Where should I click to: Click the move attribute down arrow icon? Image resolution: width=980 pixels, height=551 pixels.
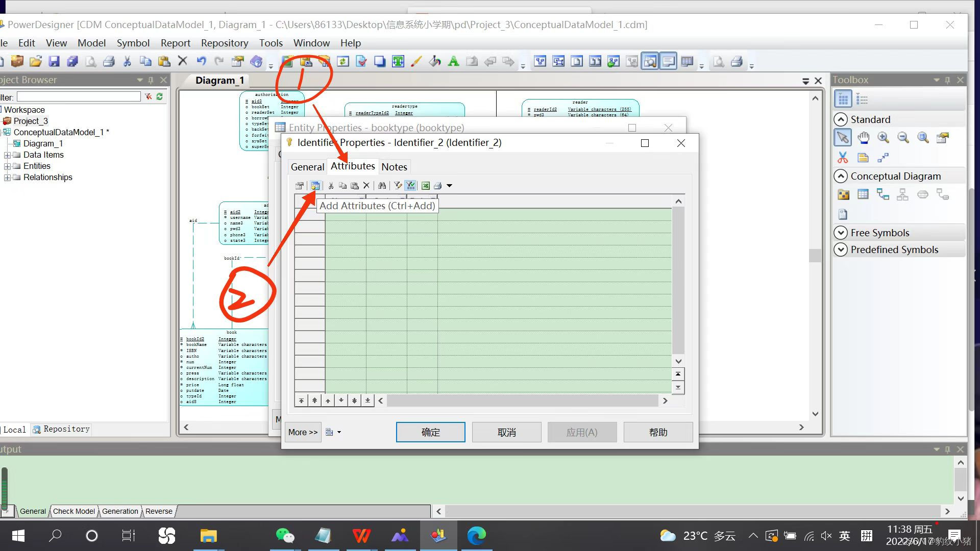click(341, 400)
